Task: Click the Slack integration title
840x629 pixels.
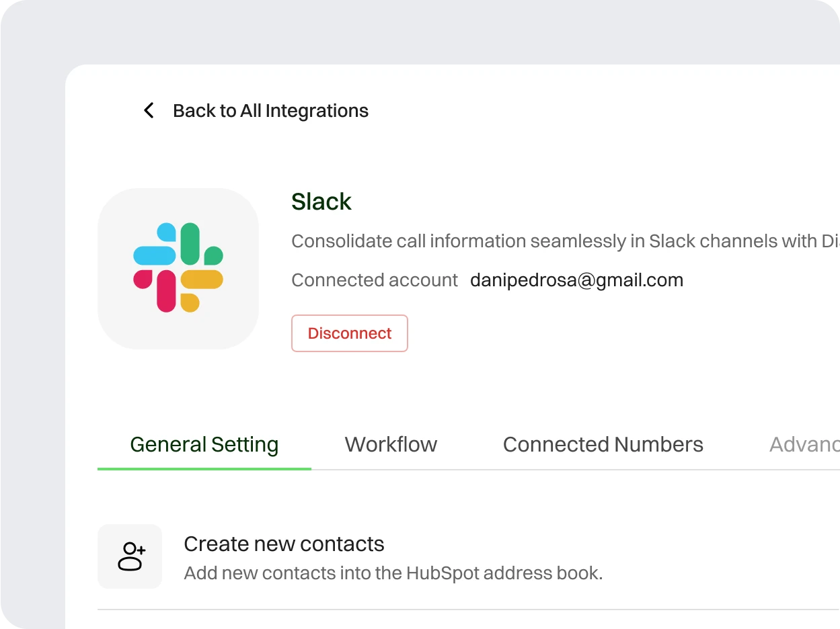Action: (321, 202)
